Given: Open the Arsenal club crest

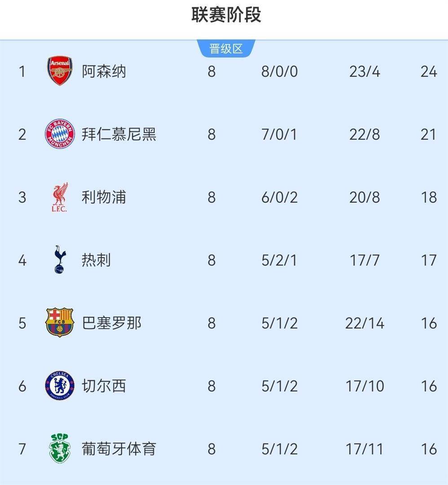Looking at the screenshot, I should pyautogui.click(x=60, y=71).
